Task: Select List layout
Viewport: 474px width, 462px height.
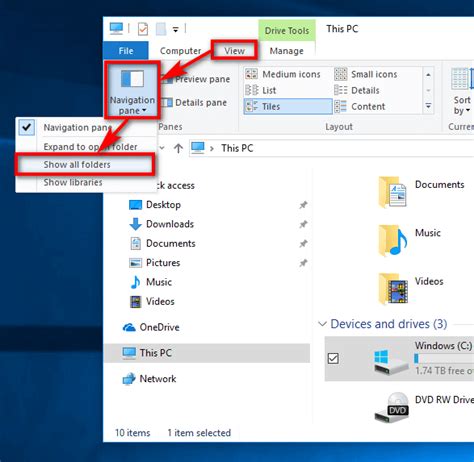Action: tap(261, 90)
